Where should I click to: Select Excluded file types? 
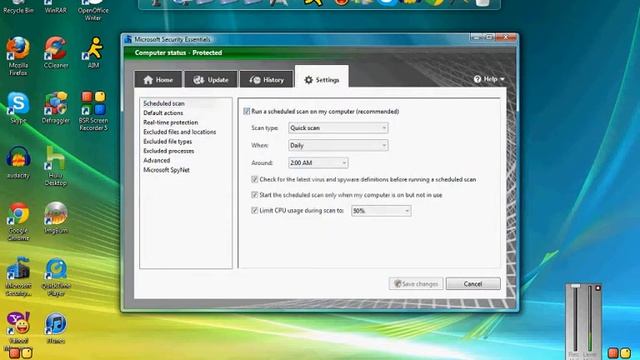pyautogui.click(x=167, y=142)
